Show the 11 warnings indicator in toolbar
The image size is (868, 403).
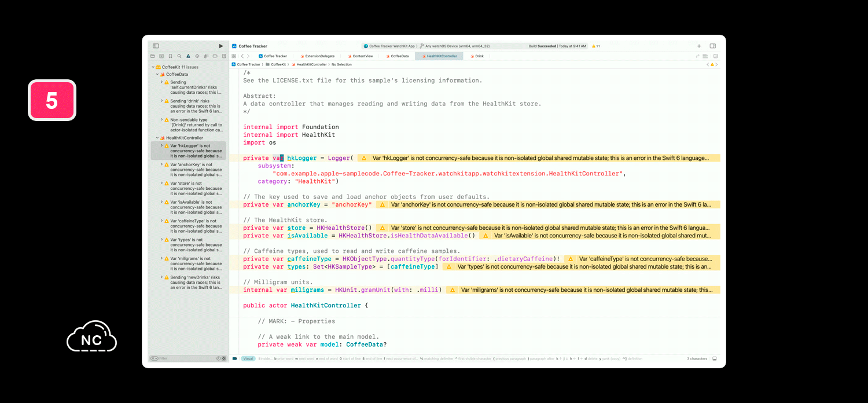click(595, 46)
